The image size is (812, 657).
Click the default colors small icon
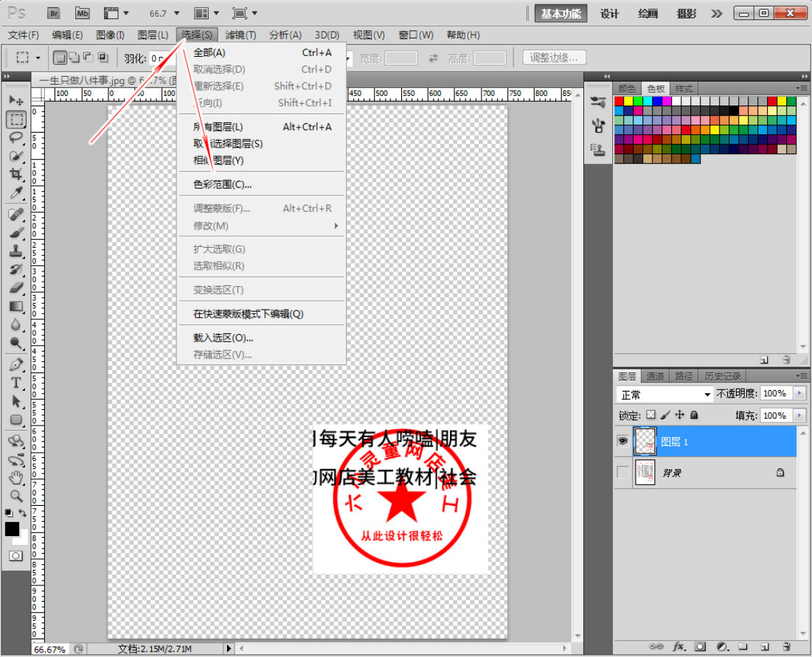click(9, 512)
